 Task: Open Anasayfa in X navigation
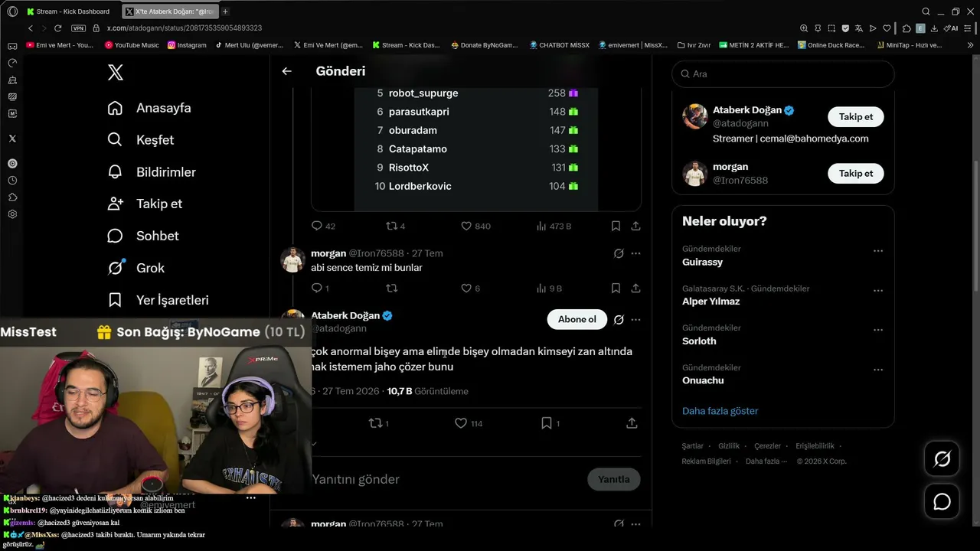pyautogui.click(x=149, y=108)
